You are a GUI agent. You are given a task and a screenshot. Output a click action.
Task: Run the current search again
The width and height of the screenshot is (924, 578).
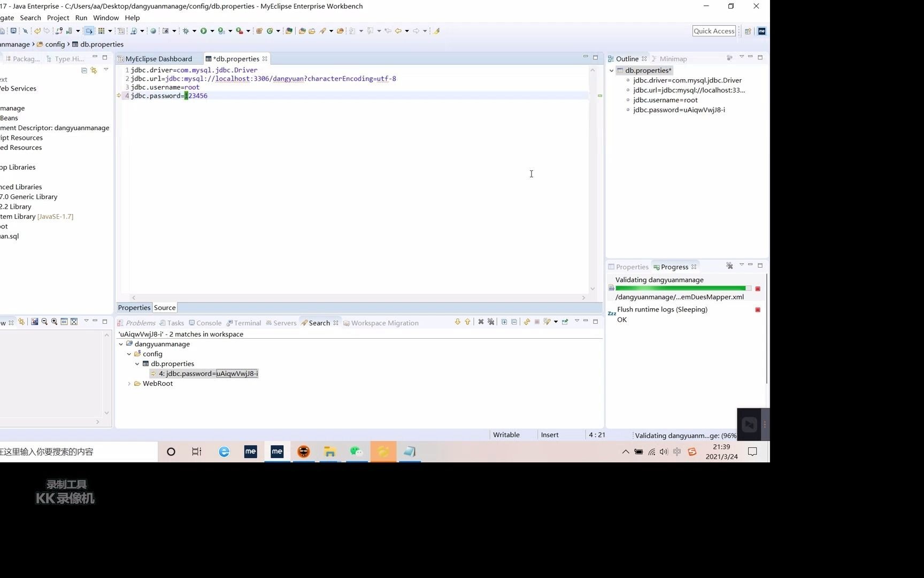tap(527, 322)
